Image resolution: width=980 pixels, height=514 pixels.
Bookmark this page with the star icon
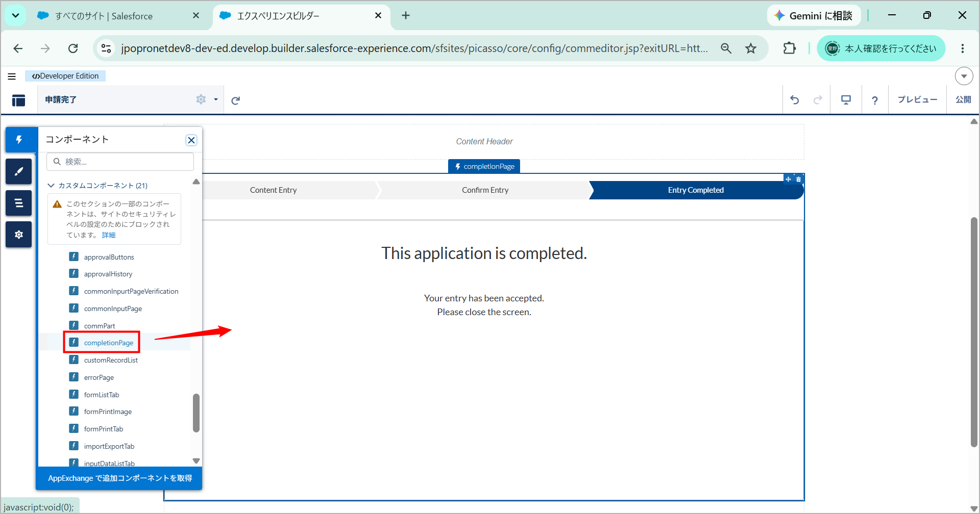(x=751, y=48)
